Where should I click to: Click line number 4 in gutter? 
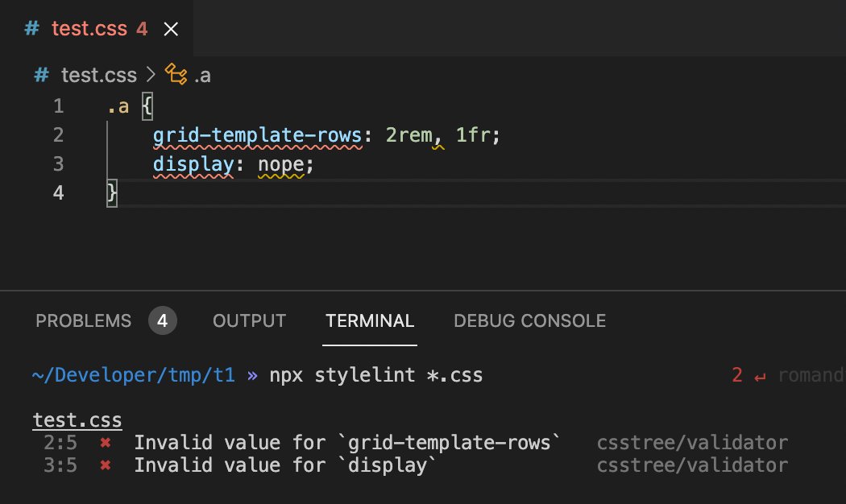point(58,193)
